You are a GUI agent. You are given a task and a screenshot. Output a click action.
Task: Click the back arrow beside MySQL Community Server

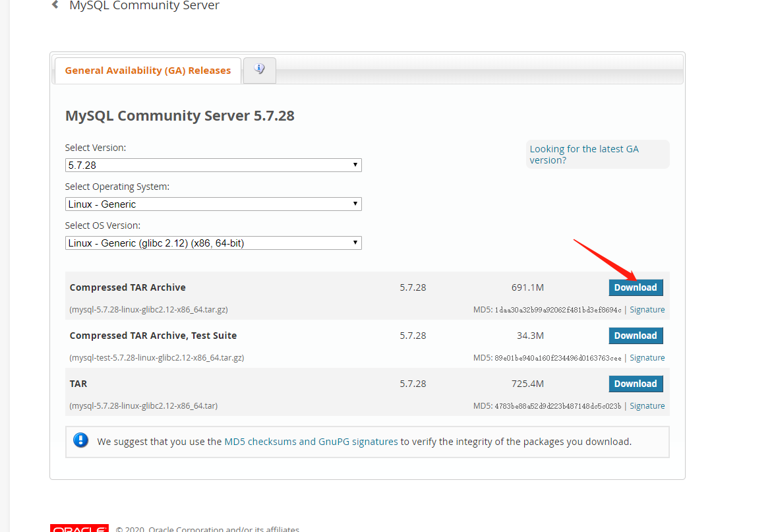coord(54,4)
